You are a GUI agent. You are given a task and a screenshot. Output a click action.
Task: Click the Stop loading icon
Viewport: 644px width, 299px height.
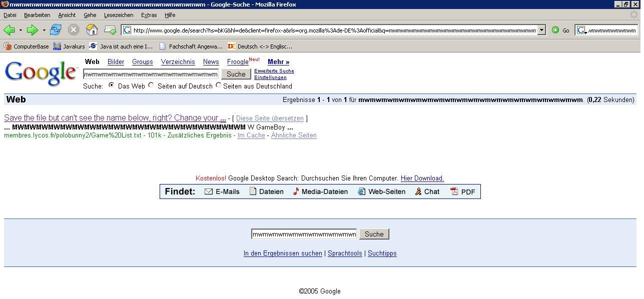click(x=74, y=30)
